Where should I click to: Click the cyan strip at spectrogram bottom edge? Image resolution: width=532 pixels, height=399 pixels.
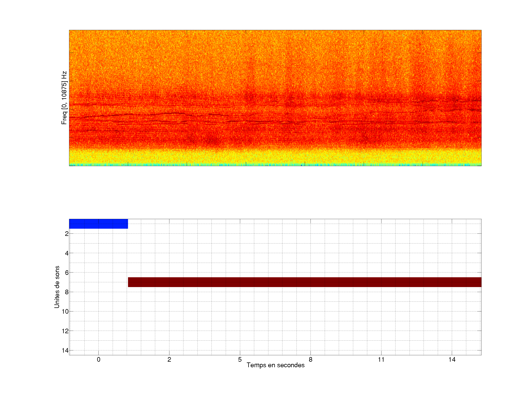(275, 165)
